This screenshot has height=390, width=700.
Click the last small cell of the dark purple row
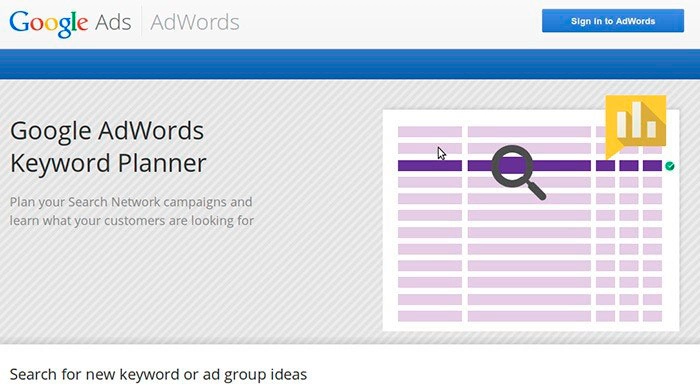[652, 166]
